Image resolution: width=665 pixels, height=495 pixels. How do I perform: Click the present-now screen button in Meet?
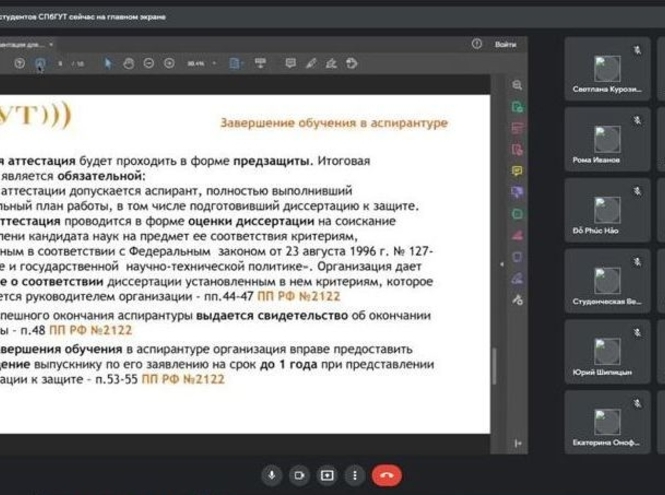click(327, 475)
